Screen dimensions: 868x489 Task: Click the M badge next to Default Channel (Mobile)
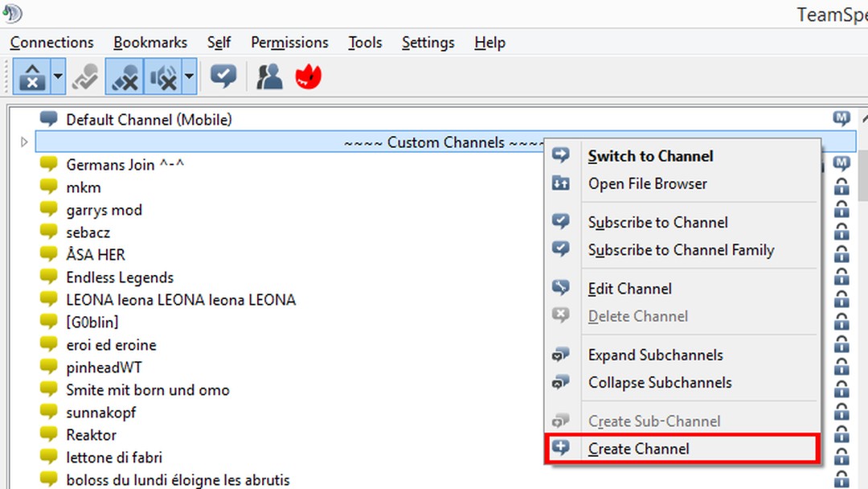(841, 118)
